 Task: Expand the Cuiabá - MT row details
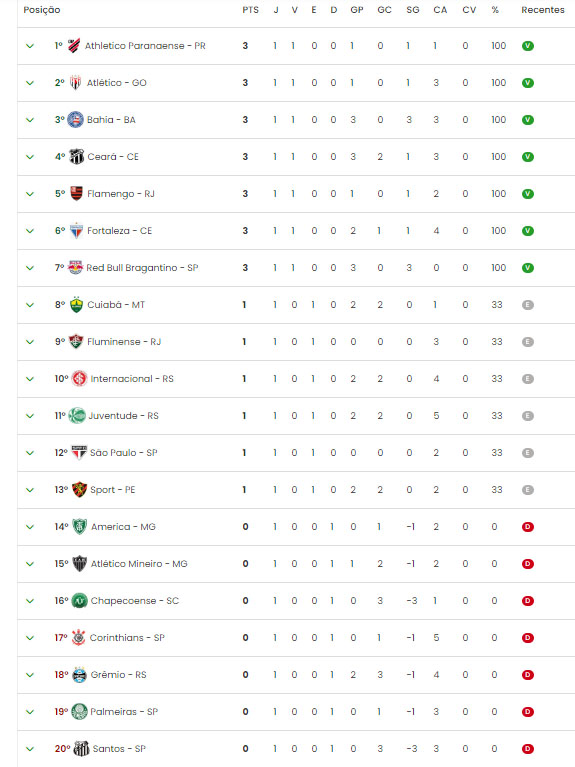30,305
